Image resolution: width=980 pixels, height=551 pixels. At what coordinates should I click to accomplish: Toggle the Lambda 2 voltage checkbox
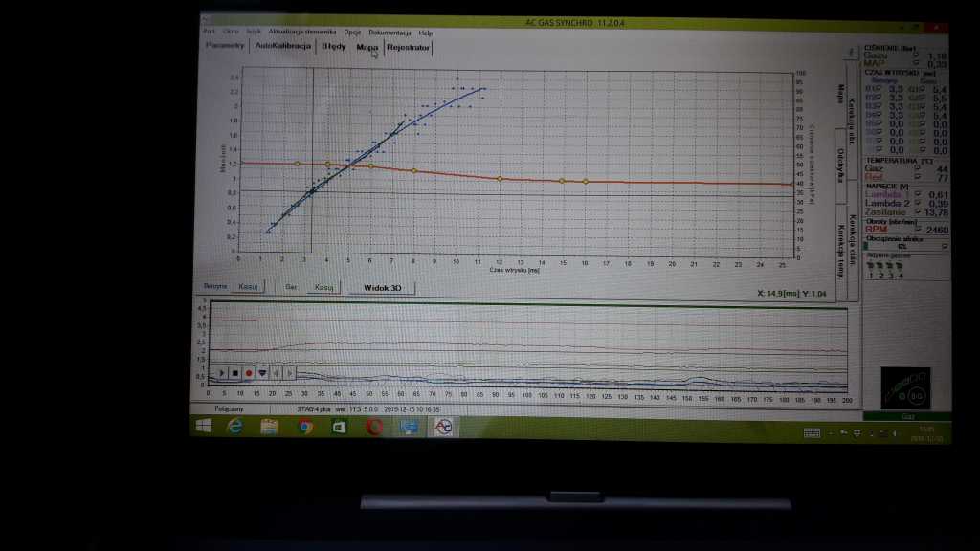tap(917, 203)
